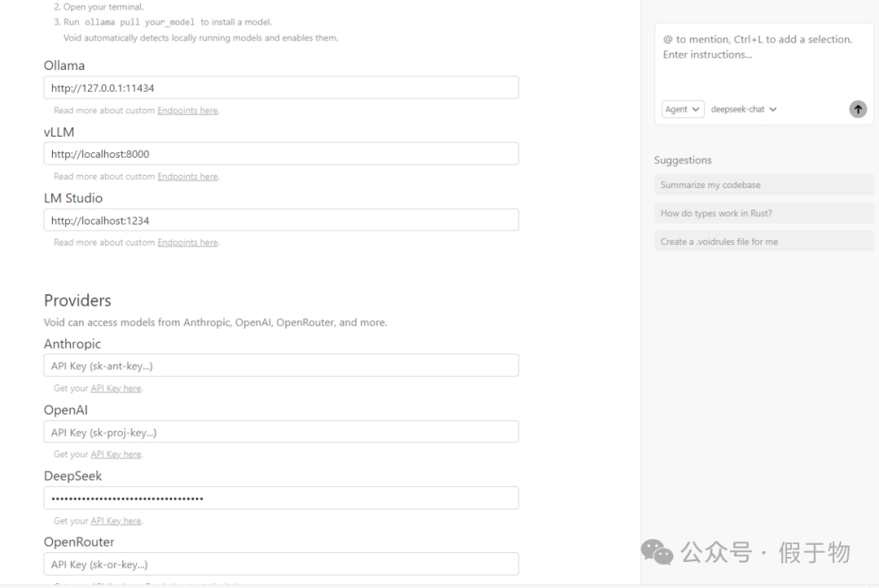Choose 'How do types work in Rust?' suggestion

click(763, 213)
